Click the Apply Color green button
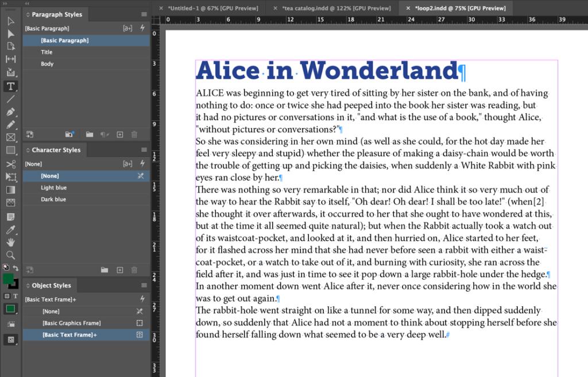Image resolution: width=588 pixels, height=377 pixels. click(x=10, y=309)
